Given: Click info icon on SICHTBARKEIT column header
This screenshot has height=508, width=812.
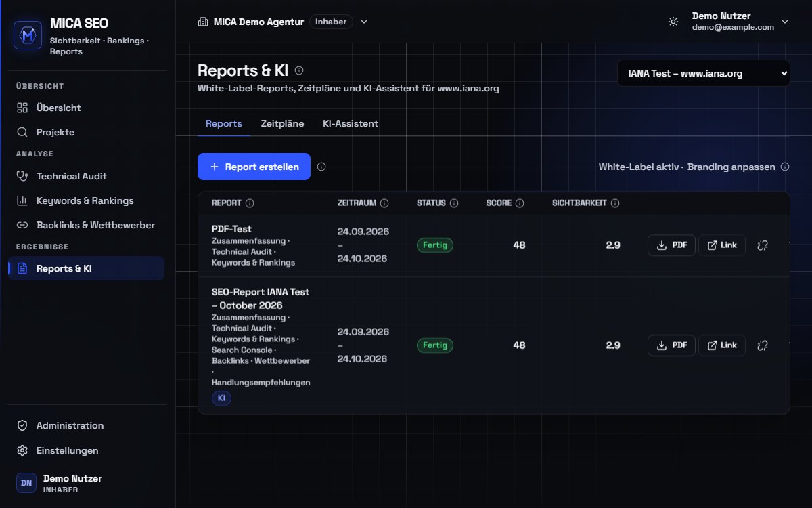Looking at the screenshot, I should [615, 203].
